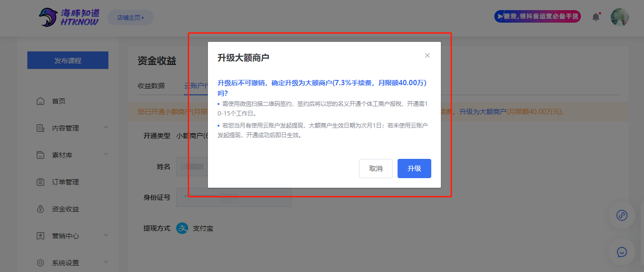Close the 升级大额商户 dialog
This screenshot has height=272, width=644.
click(427, 55)
